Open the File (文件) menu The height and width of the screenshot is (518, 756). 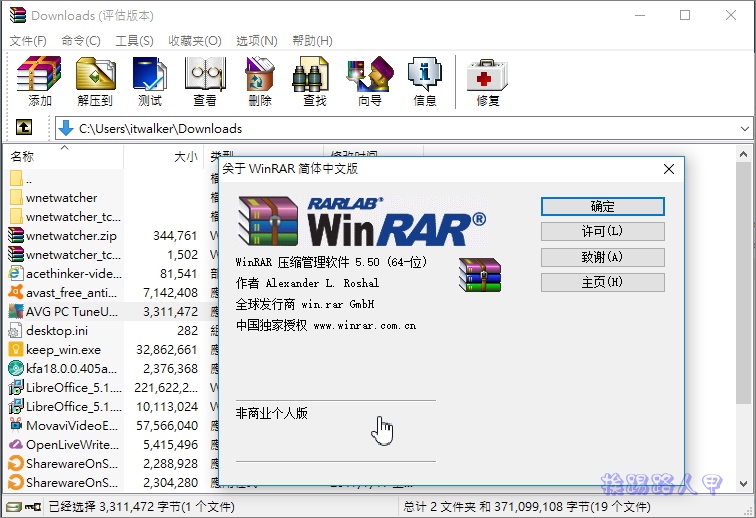pyautogui.click(x=28, y=41)
